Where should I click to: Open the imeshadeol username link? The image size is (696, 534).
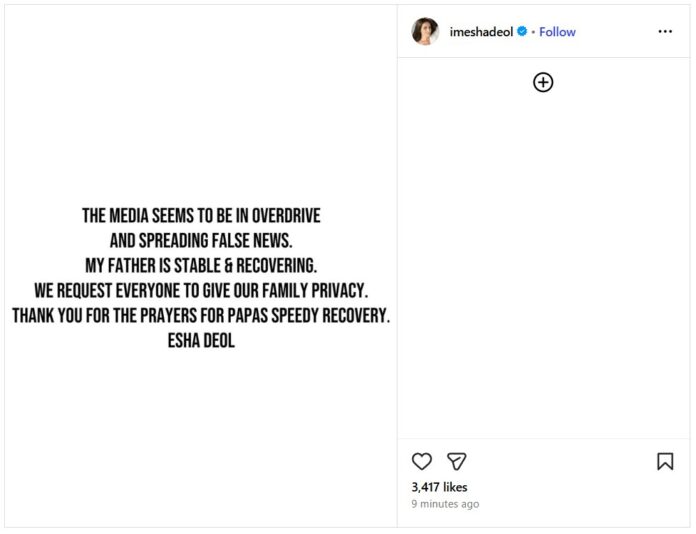click(481, 32)
